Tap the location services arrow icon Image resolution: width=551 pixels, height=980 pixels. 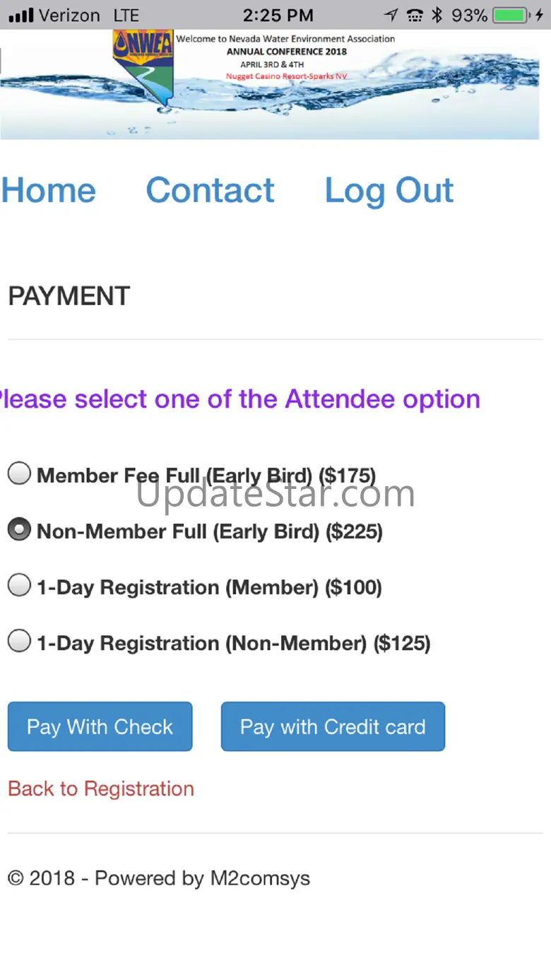coord(391,15)
